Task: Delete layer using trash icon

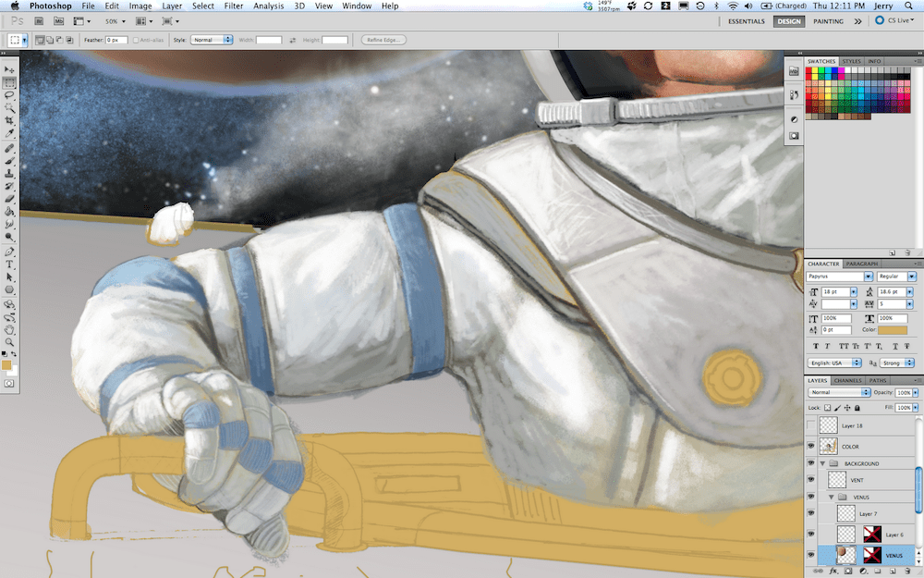Action: point(908,571)
